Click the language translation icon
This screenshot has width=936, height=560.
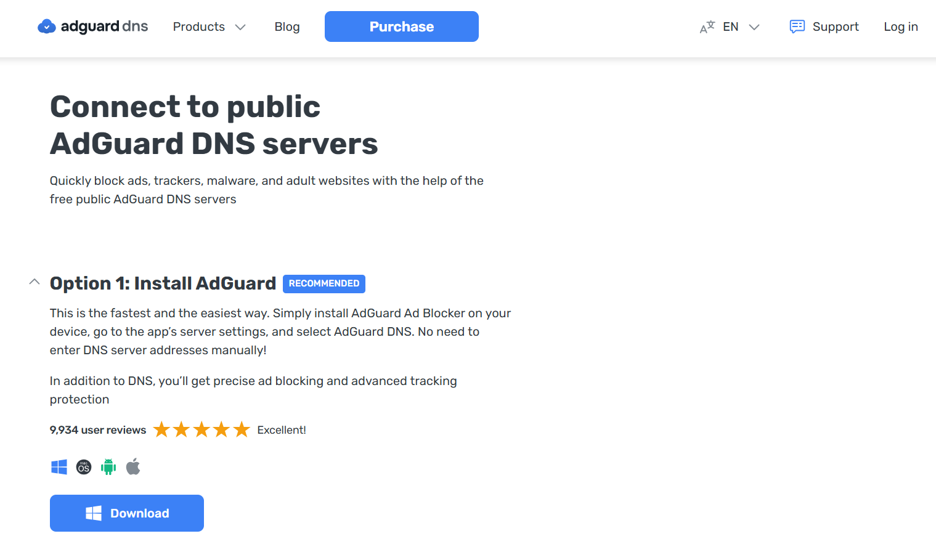pyautogui.click(x=707, y=26)
